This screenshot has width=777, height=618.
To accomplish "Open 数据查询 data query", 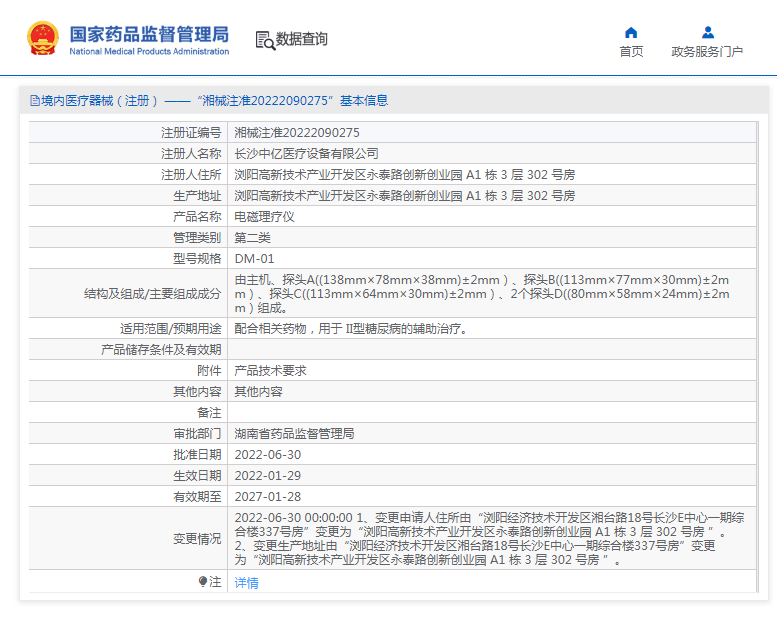I will coord(301,39).
